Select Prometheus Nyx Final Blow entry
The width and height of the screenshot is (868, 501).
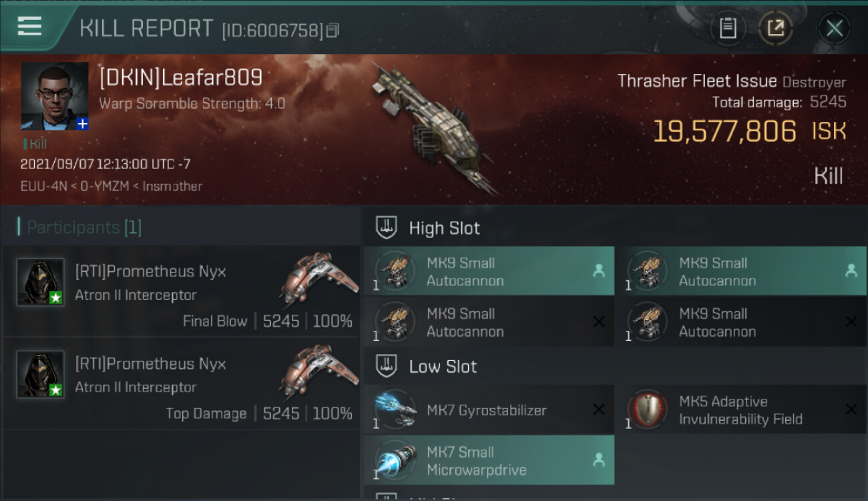click(x=182, y=291)
